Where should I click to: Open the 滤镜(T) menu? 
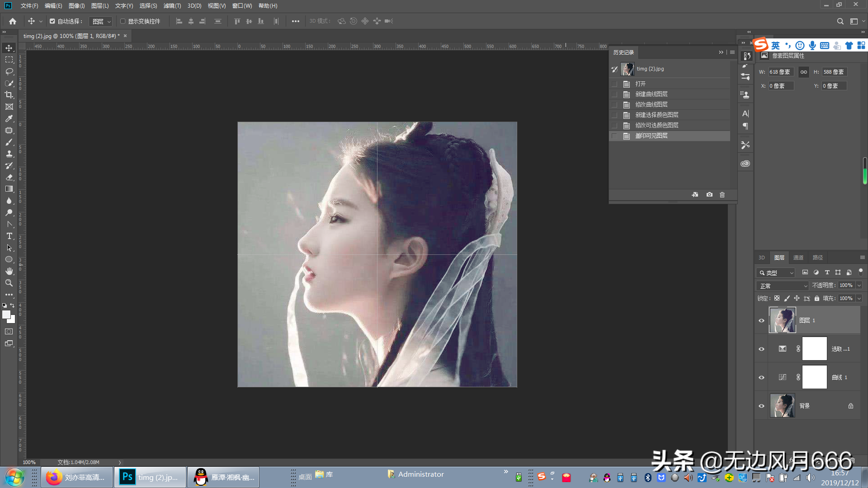(x=172, y=6)
